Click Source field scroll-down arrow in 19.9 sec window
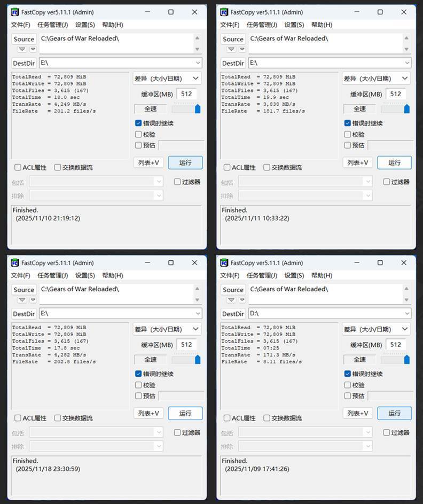Image resolution: width=423 pixels, height=504 pixels. (406, 49)
